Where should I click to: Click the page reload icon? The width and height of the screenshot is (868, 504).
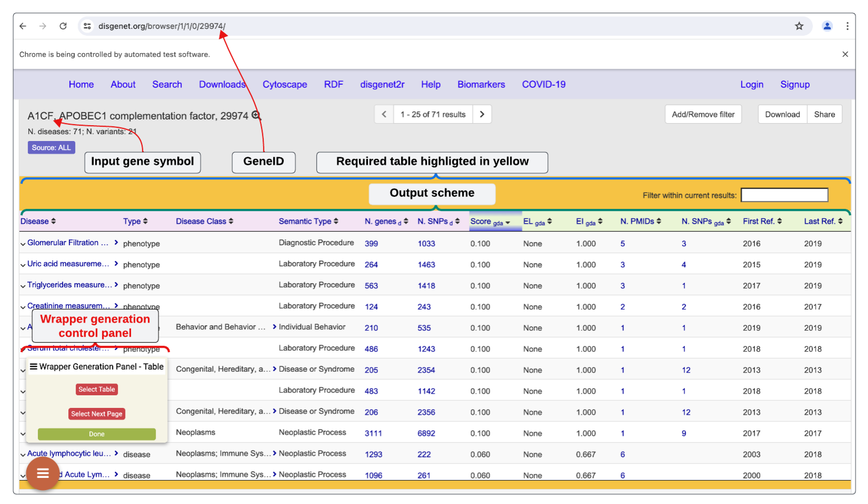(x=63, y=26)
